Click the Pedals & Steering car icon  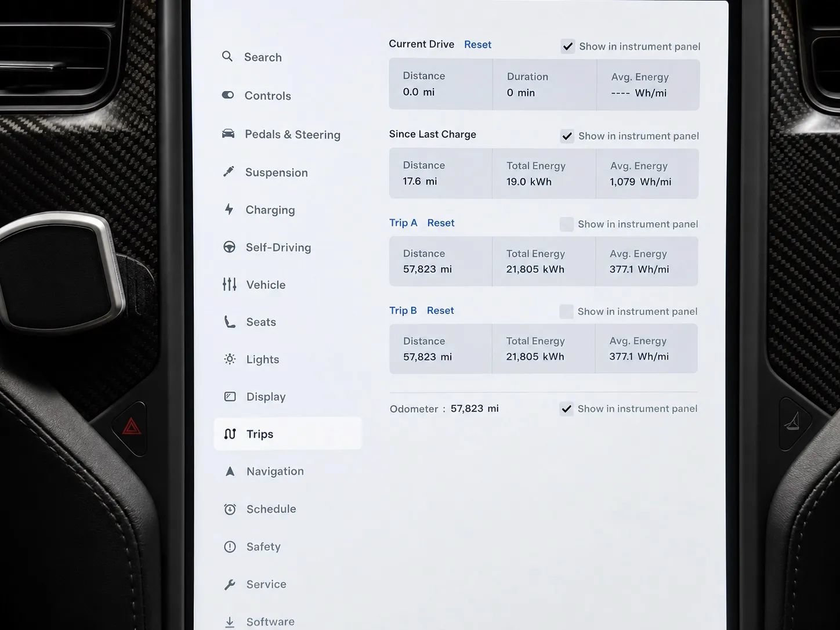(x=229, y=133)
